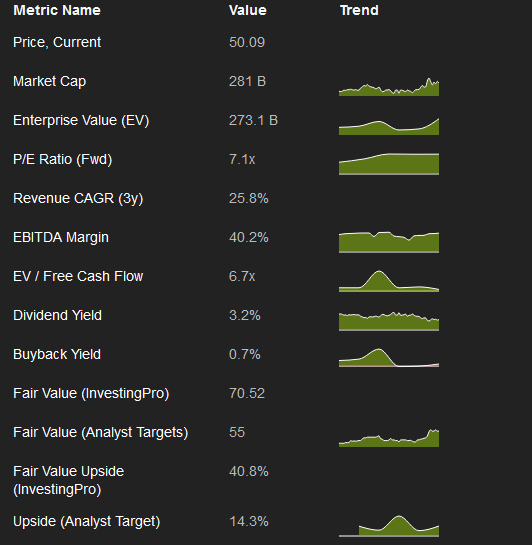Viewport: 532px width, 545px height.
Task: Click the Dividend Yield trend sparkline
Action: coord(389,321)
